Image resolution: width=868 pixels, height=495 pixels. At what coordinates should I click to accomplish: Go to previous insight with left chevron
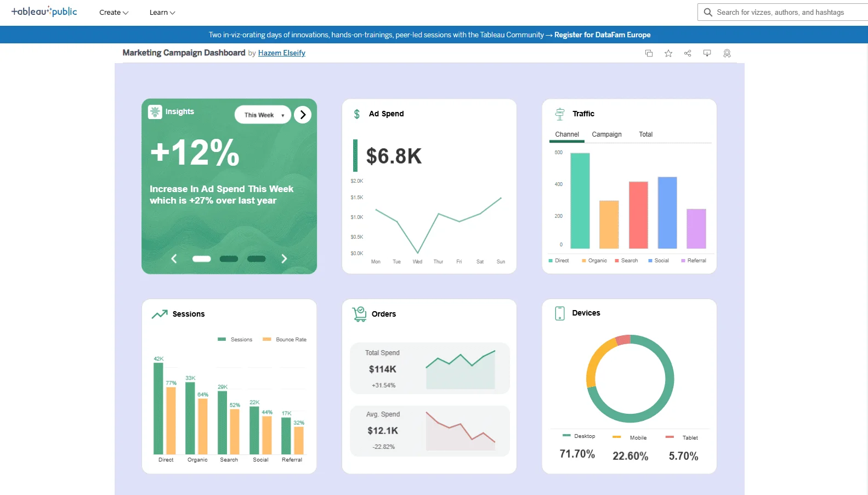[174, 258]
